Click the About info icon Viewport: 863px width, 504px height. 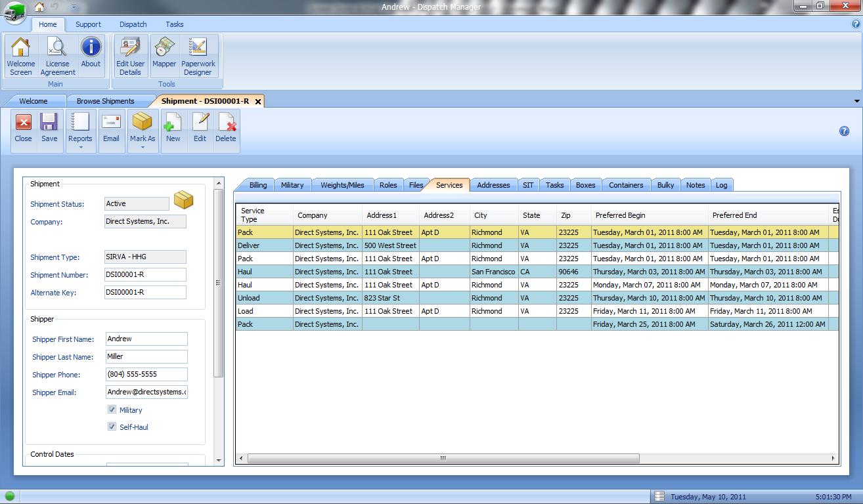91,54
